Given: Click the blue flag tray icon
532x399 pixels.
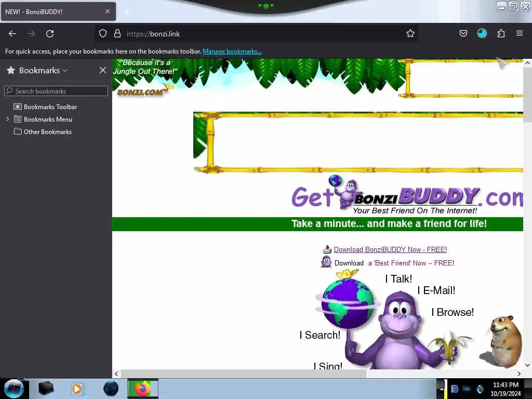Looking at the screenshot, I should click(x=454, y=389).
